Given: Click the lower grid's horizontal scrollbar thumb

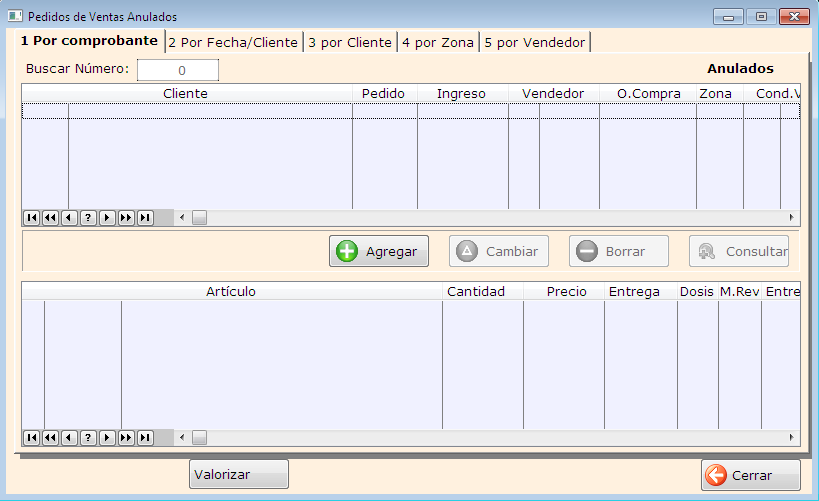Looking at the screenshot, I should 199,437.
